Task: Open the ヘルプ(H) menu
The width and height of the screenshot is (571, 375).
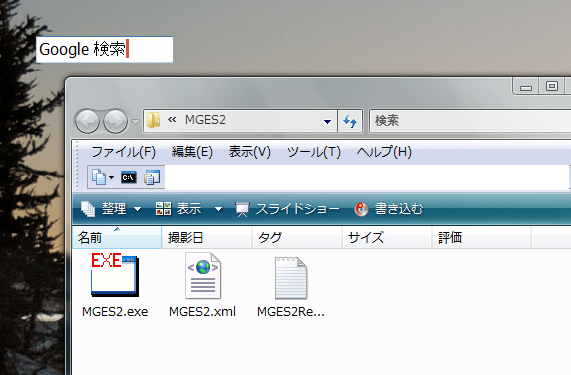Action: click(384, 152)
